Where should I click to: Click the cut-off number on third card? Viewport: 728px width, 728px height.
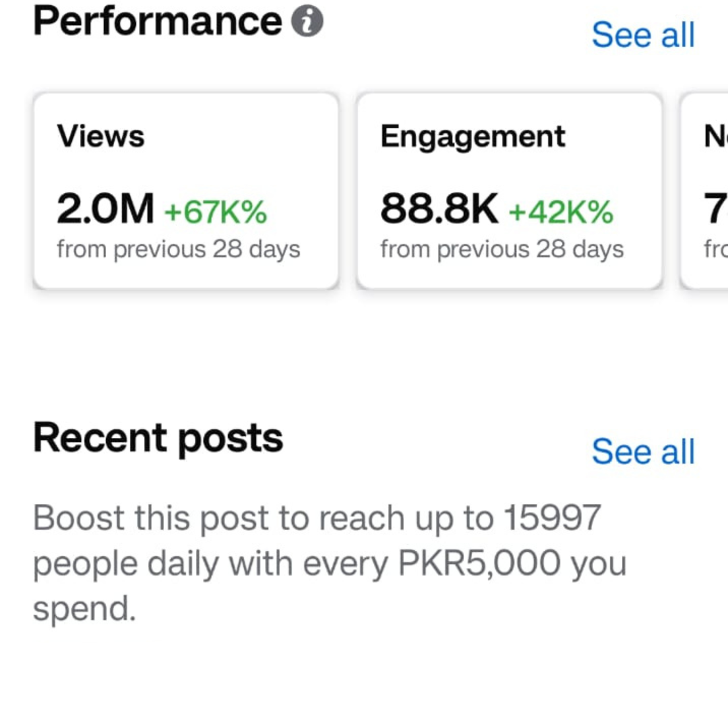pos(716,209)
